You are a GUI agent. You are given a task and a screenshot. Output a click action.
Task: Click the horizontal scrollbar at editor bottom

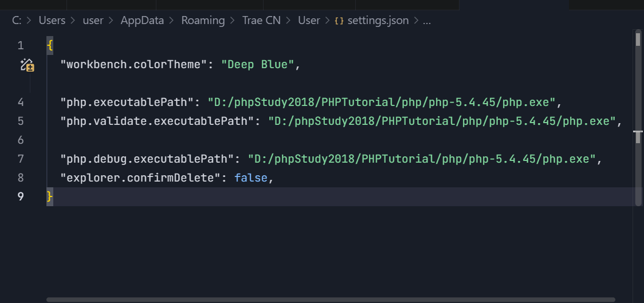point(331,300)
